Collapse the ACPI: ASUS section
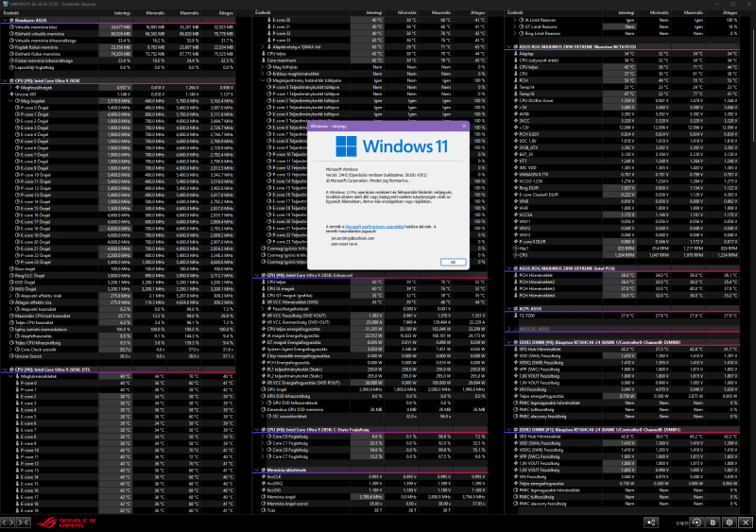The width and height of the screenshot is (756, 532). (508, 309)
